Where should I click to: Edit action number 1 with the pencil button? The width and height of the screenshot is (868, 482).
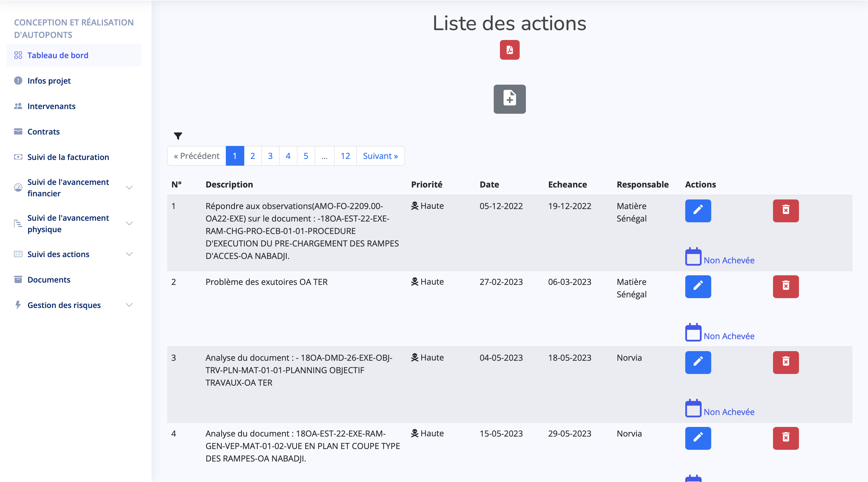(x=698, y=211)
